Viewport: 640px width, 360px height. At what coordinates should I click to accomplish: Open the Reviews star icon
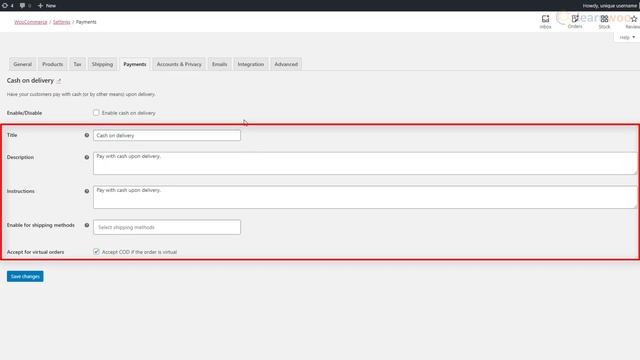pyautogui.click(x=634, y=19)
